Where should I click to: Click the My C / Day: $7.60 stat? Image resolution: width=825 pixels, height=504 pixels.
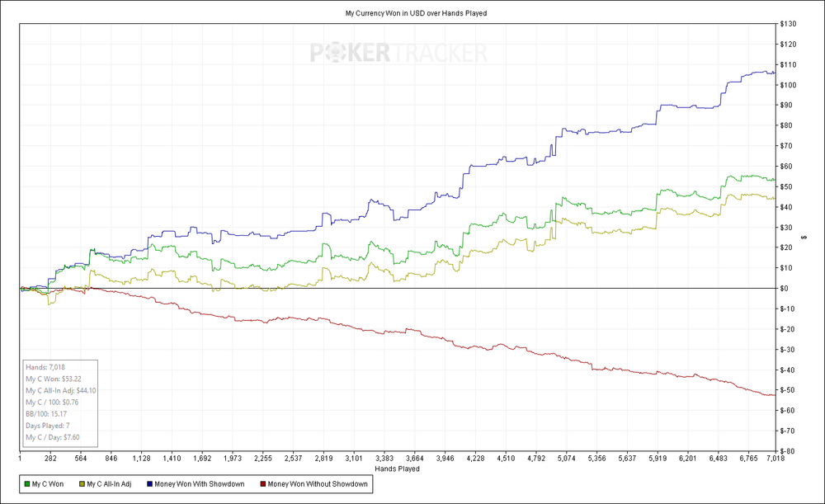click(x=53, y=437)
